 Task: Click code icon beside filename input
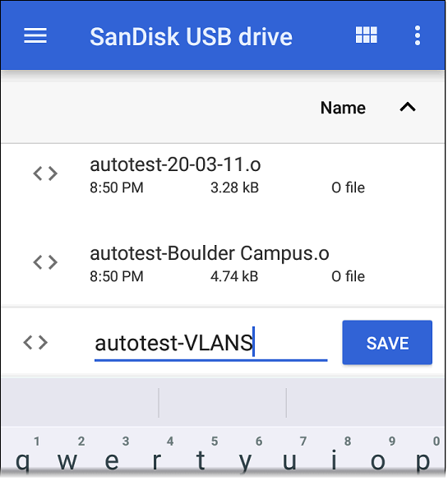tap(35, 342)
